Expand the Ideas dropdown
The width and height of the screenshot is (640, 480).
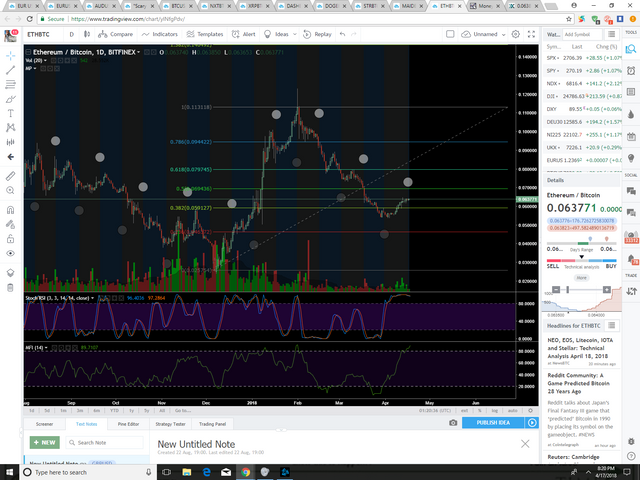[x=294, y=34]
